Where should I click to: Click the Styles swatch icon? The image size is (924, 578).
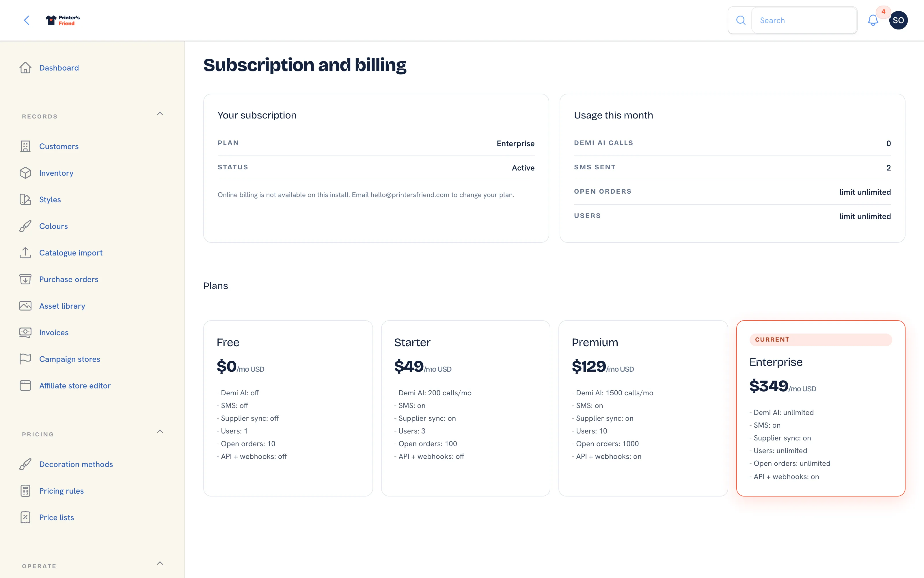(25, 199)
